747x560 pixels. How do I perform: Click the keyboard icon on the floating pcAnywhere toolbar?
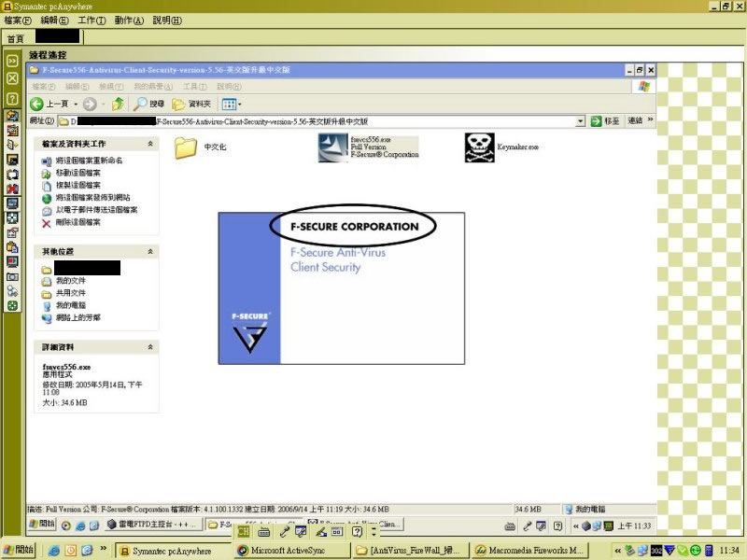[x=263, y=531]
